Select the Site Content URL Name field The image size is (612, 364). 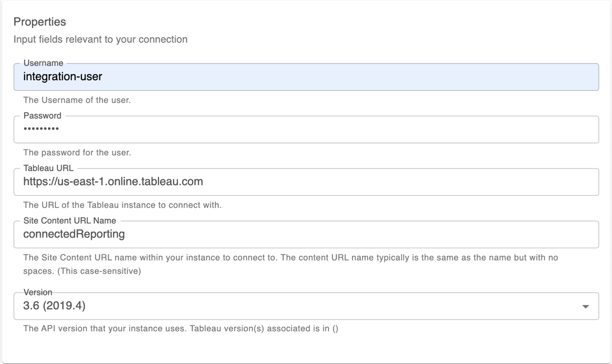pos(306,234)
